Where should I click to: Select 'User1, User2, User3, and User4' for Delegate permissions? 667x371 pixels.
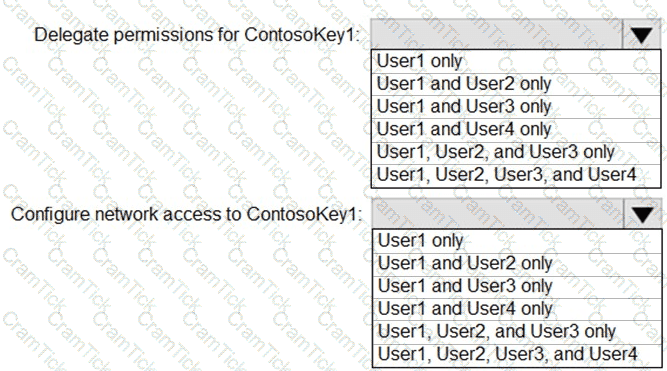point(516,175)
